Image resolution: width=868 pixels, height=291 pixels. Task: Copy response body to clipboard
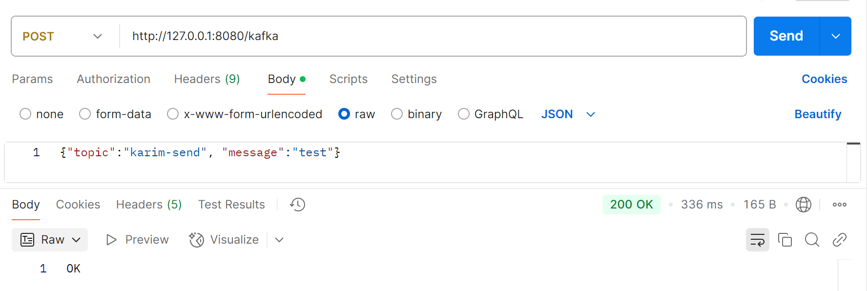785,240
